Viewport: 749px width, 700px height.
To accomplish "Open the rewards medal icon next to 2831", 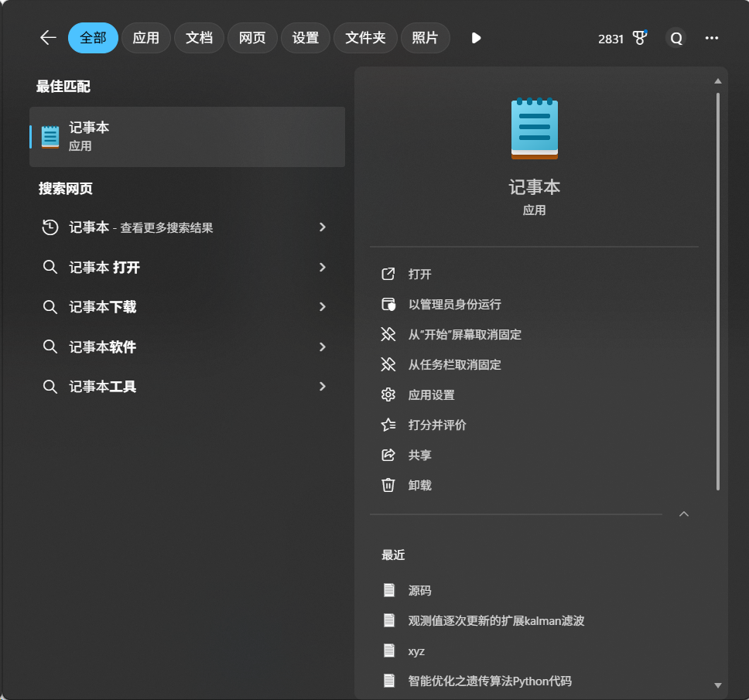I will (x=640, y=38).
